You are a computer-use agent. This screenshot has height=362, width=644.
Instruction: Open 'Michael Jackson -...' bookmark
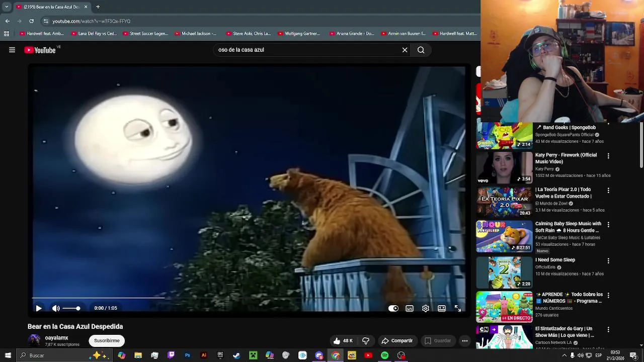click(196, 34)
